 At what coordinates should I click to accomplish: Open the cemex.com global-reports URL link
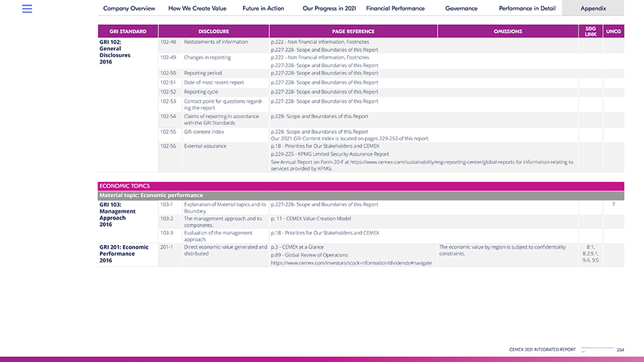[x=462, y=162]
